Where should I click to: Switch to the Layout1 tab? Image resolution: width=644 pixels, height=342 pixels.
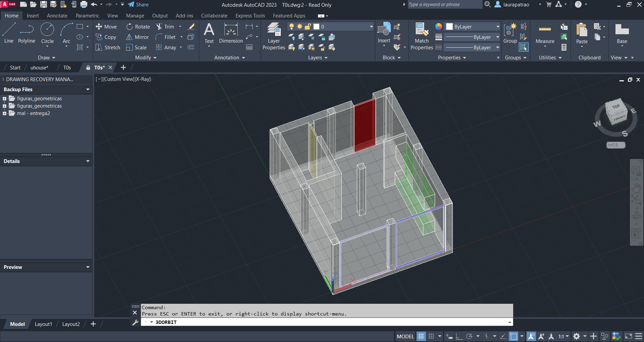[x=43, y=324]
